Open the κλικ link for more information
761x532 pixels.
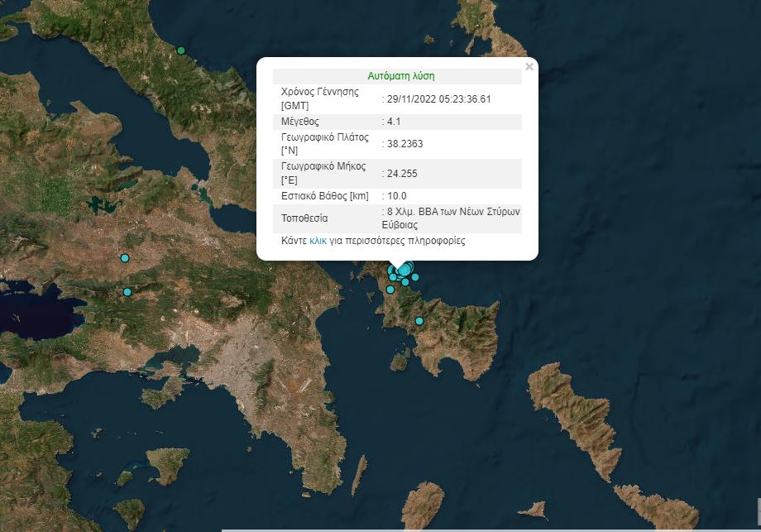click(318, 240)
